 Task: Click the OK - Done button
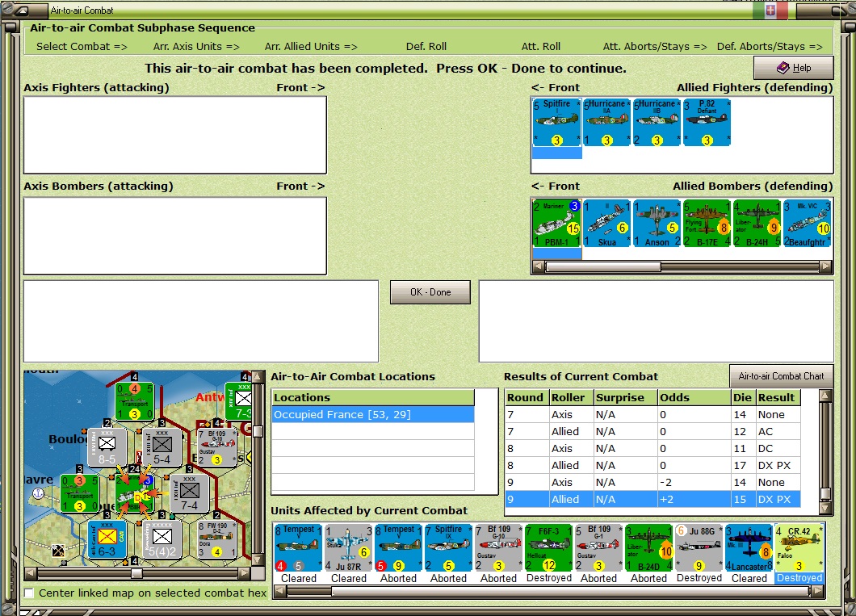430,292
